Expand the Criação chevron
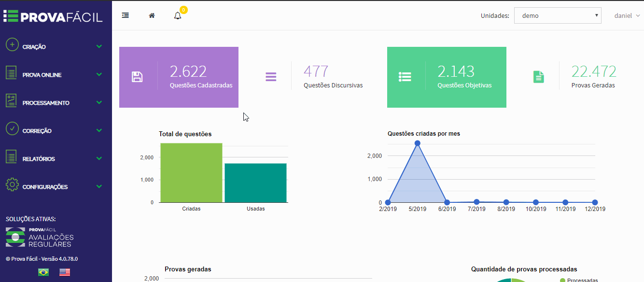 99,47
